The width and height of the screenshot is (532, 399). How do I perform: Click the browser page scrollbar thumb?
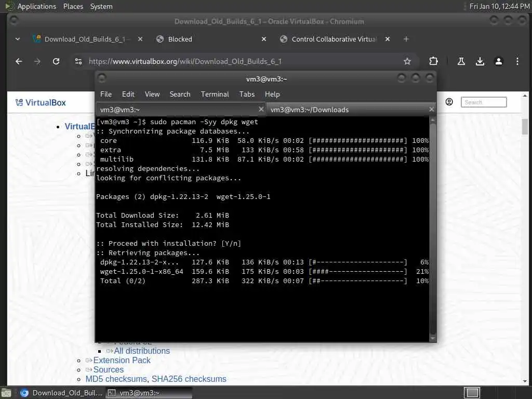[525, 127]
